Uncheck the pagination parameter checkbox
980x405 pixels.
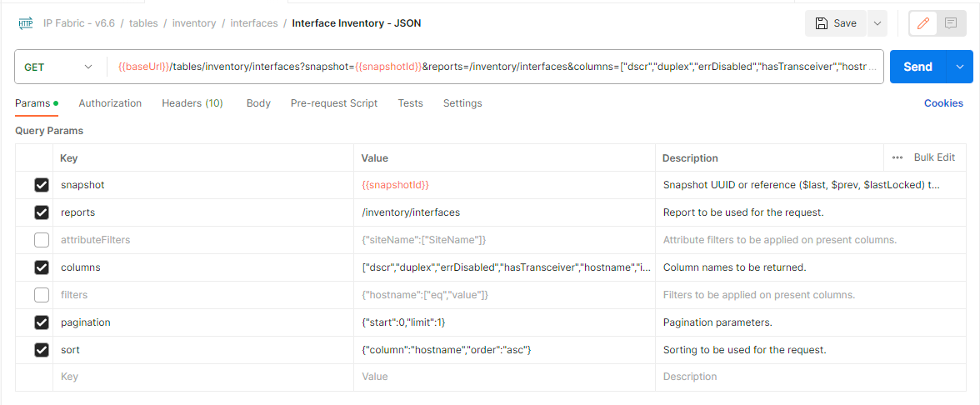42,322
